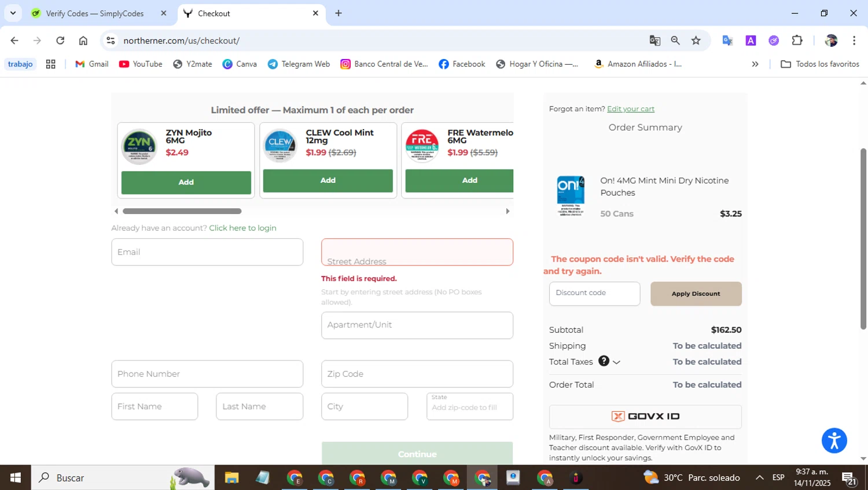Viewport: 868px width, 490px height.
Task: Open the Windows Start menu
Action: click(x=16, y=478)
